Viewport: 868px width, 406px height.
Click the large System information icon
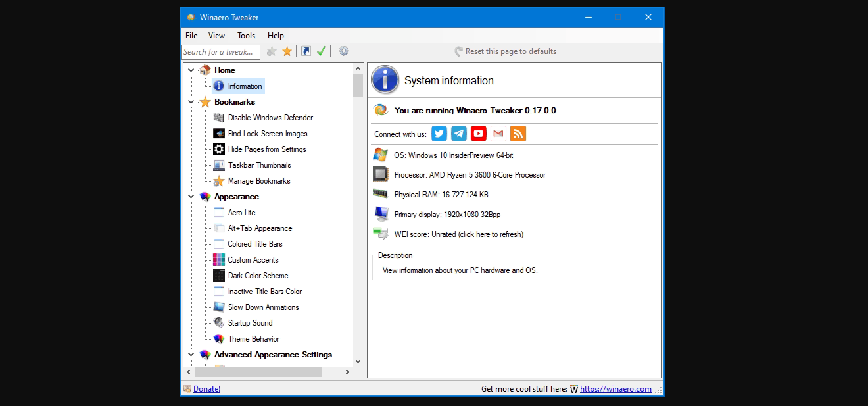[x=385, y=80]
